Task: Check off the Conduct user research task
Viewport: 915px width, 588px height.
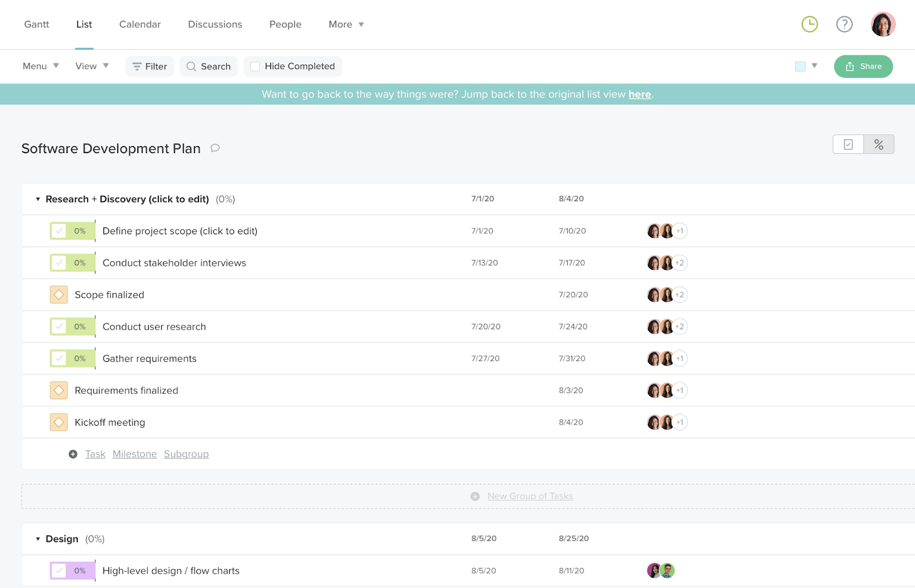Action: [x=59, y=326]
